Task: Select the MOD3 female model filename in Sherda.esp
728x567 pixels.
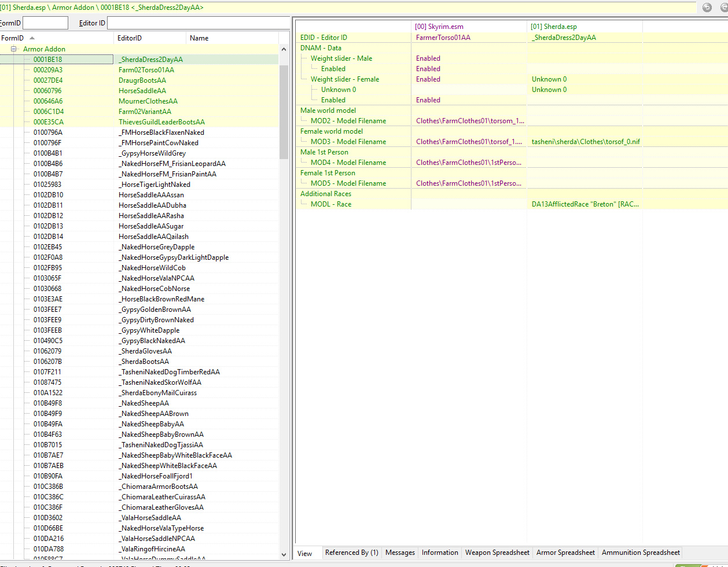Action: (x=586, y=142)
